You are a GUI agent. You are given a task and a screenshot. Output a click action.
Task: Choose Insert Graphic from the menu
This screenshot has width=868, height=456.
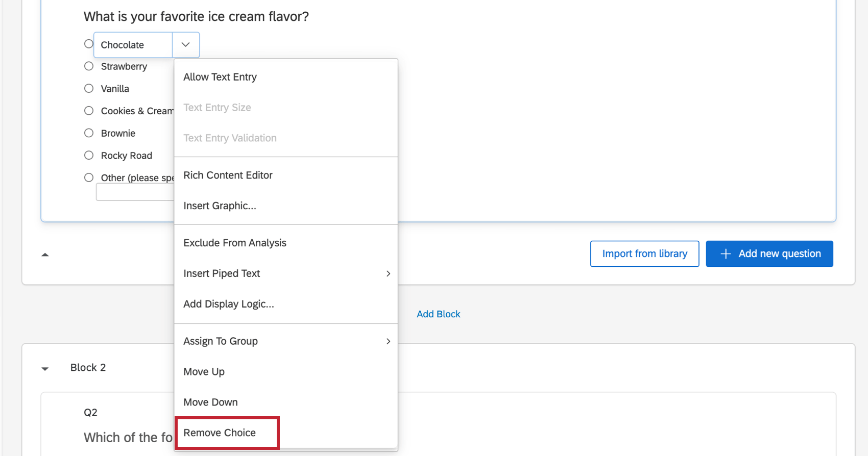point(220,206)
